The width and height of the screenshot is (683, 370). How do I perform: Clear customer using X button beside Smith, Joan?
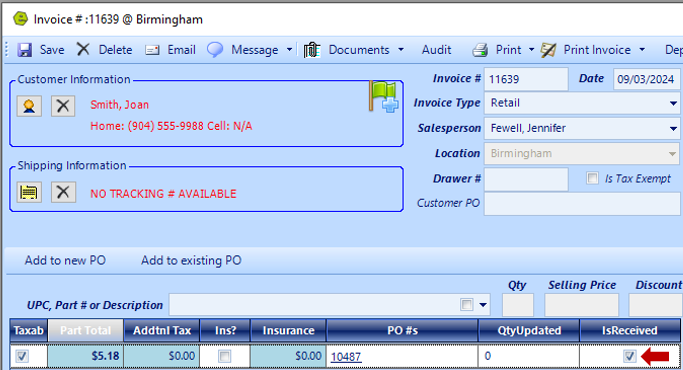click(x=63, y=106)
